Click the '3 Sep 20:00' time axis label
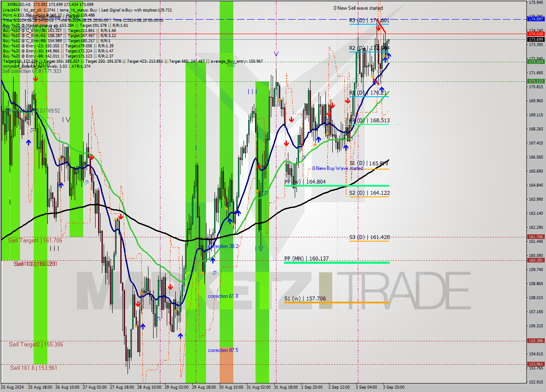This screenshot has width=546, height=392. coord(394,387)
